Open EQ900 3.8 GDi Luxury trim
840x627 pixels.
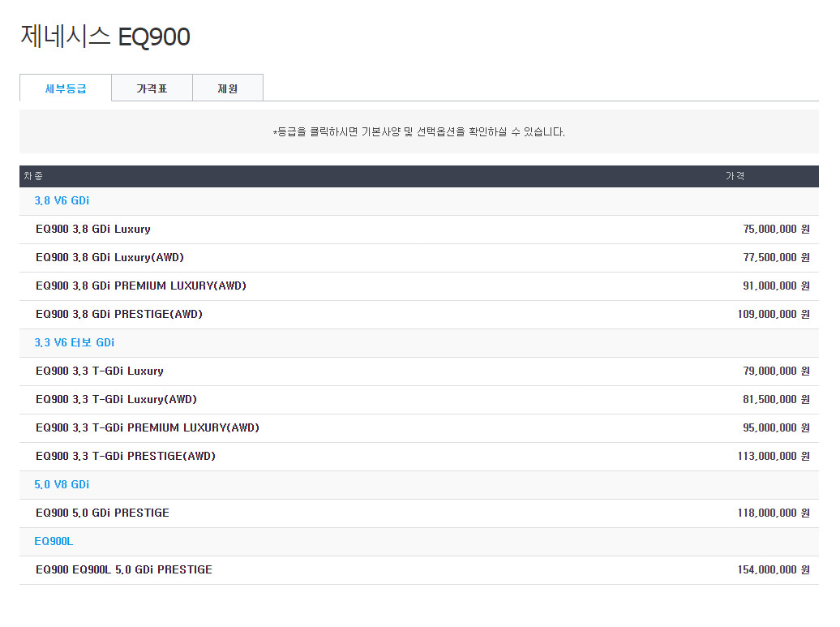93,230
